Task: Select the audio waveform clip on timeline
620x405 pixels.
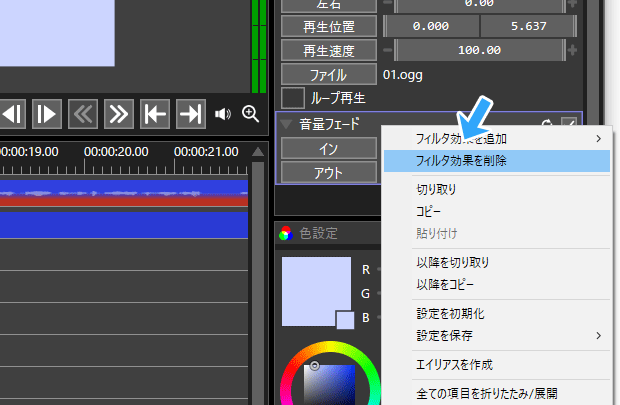Action: coord(124,193)
